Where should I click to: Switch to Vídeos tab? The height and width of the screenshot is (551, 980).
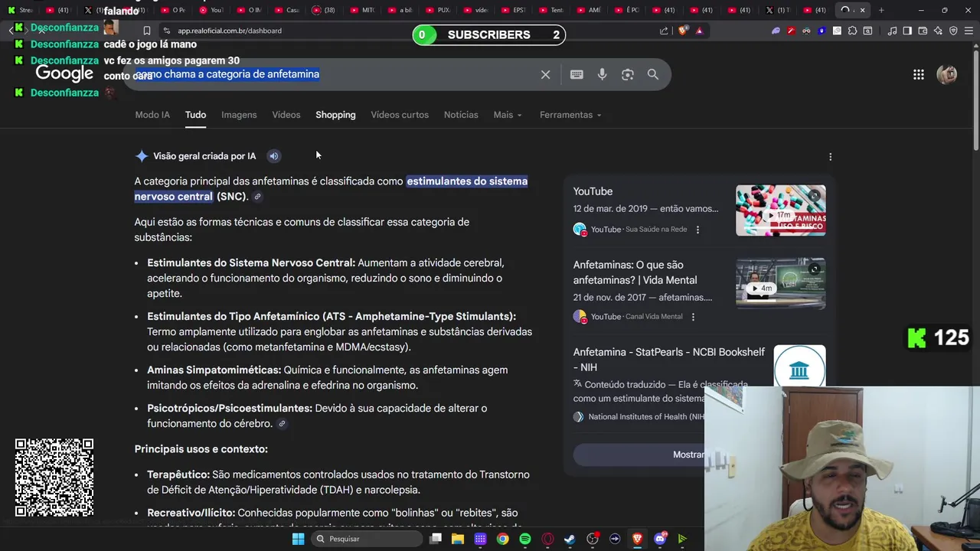[286, 115]
